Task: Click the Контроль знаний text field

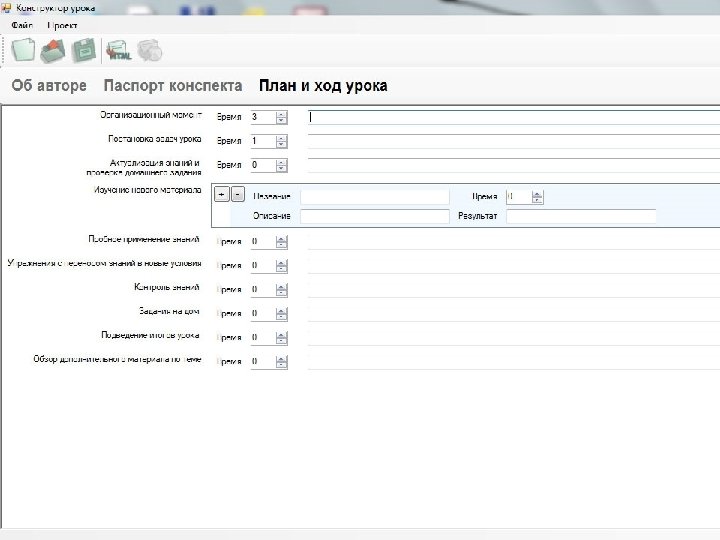Action: 514,289
